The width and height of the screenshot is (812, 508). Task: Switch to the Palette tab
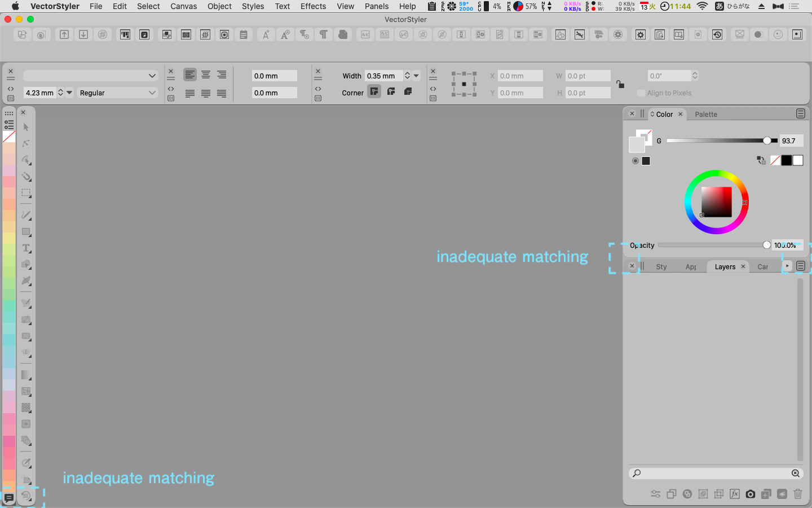(x=706, y=115)
